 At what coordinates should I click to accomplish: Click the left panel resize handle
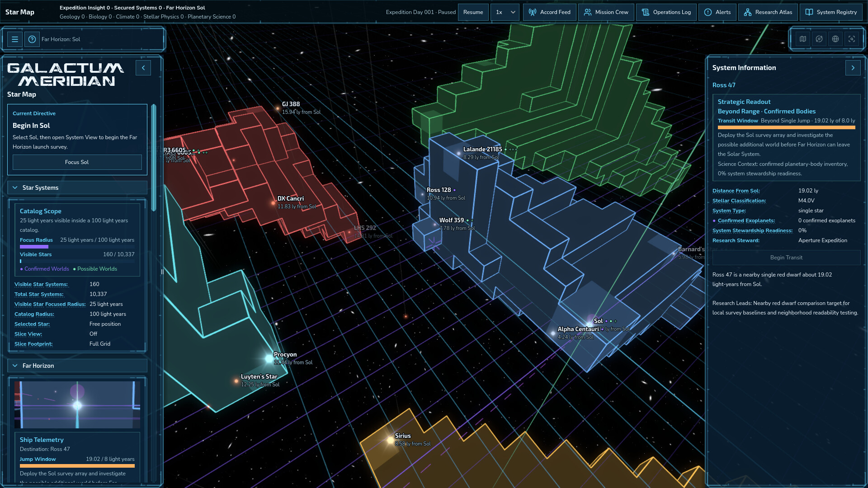click(x=162, y=272)
